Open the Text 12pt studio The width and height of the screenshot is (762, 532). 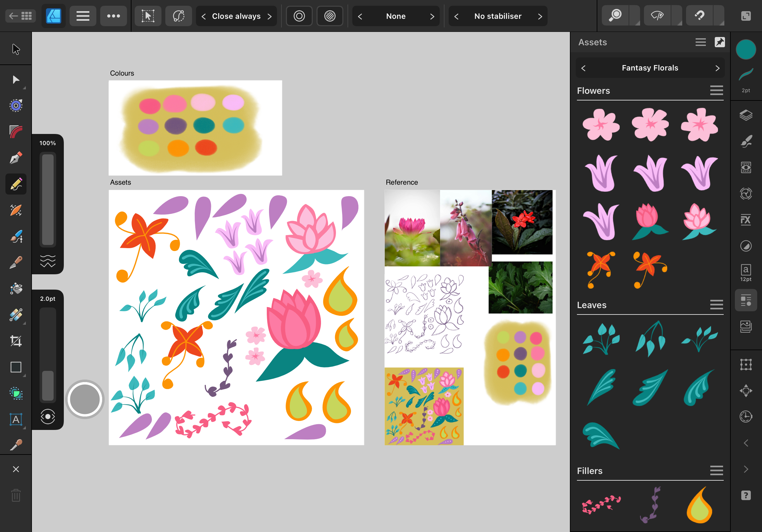[x=746, y=273]
